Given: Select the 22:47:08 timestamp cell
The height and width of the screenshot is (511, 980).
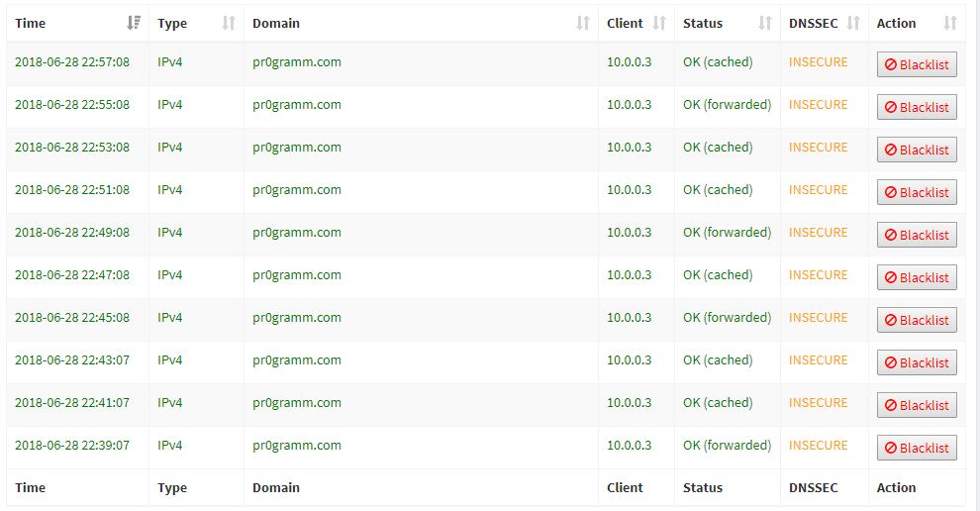Looking at the screenshot, I should [x=72, y=274].
